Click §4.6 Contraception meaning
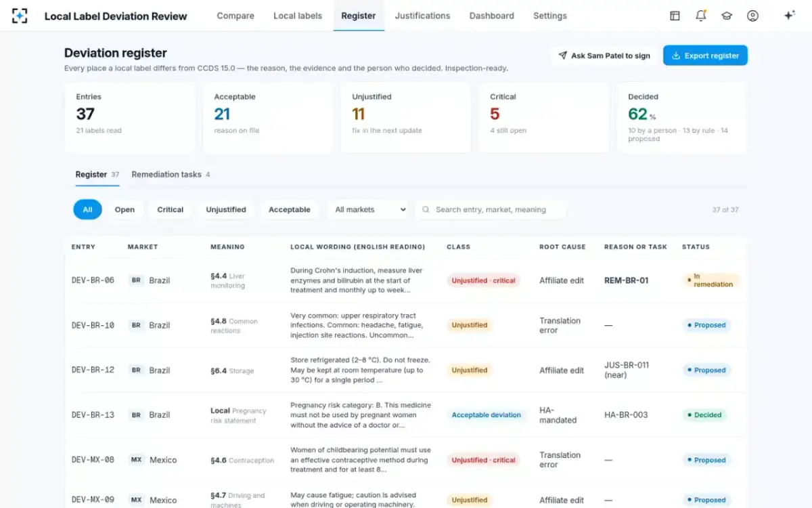 coord(242,460)
